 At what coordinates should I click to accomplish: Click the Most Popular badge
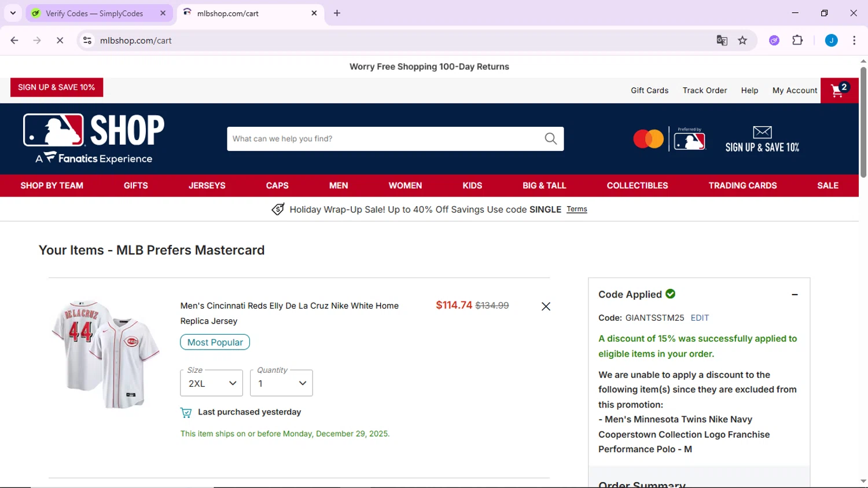pyautogui.click(x=215, y=342)
